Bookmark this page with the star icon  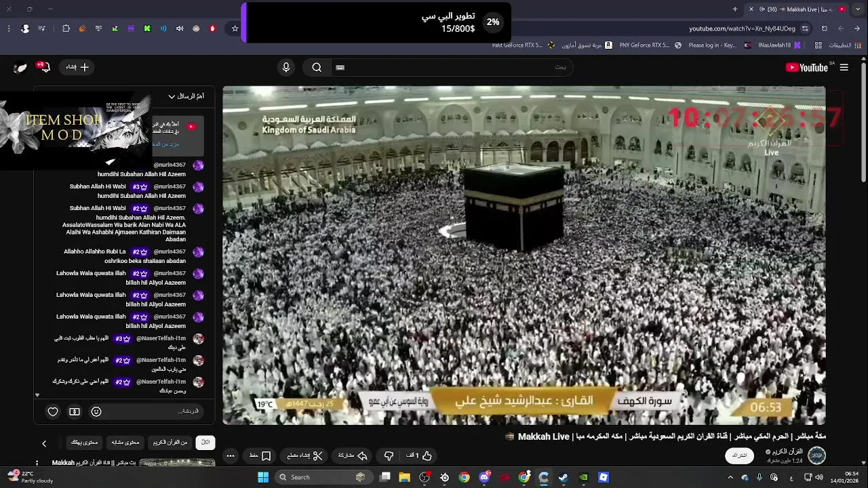click(235, 28)
